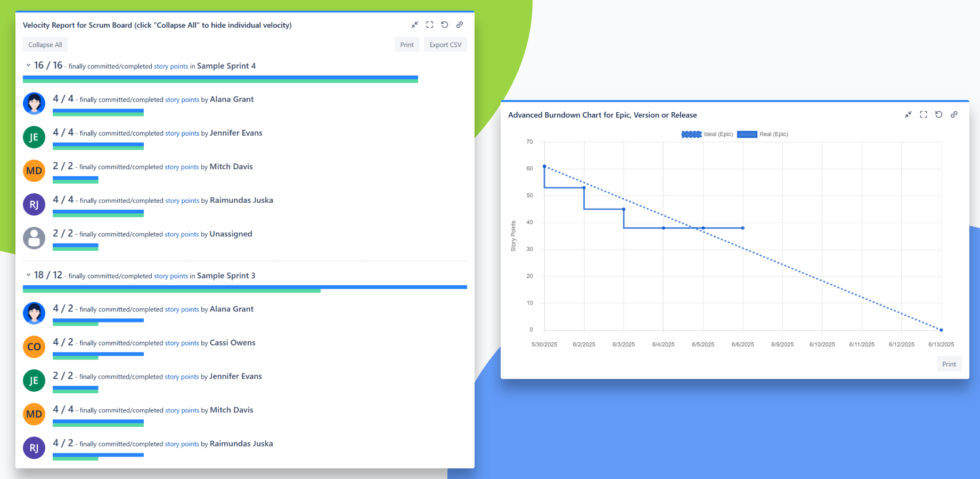Export the velocity report as CSV

click(445, 45)
